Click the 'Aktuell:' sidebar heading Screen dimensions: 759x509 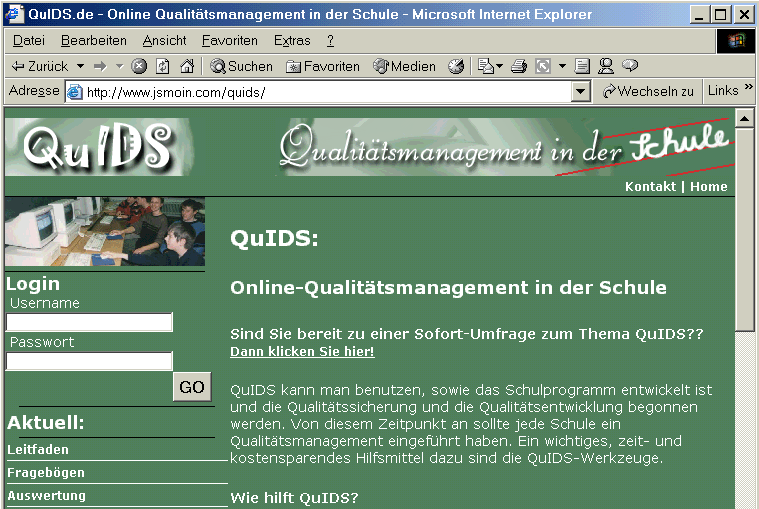point(46,422)
